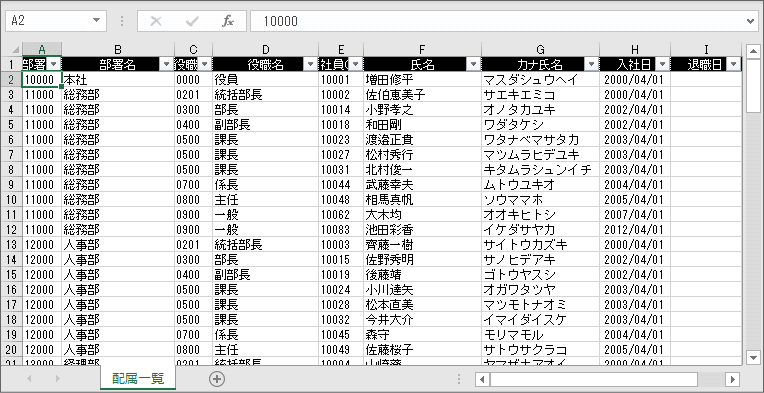Viewport: 764px width, 393px height.
Task: Select column D header
Action: (266, 49)
